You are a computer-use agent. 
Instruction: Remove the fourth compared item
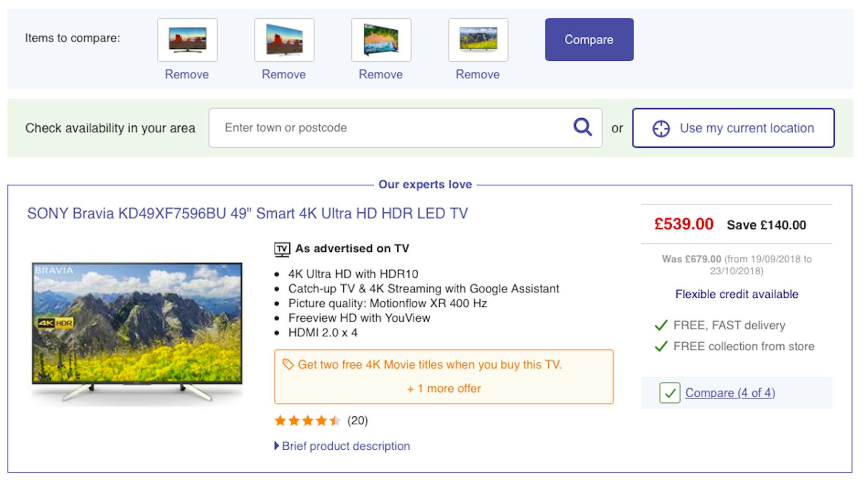tap(477, 74)
